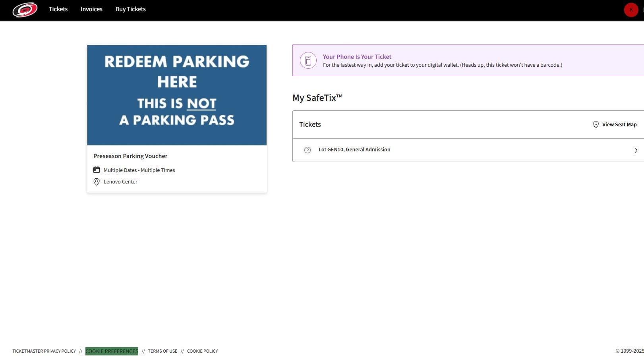Click the map pin beside View Seat Map
Image resolution: width=644 pixels, height=359 pixels.
pyautogui.click(x=596, y=124)
